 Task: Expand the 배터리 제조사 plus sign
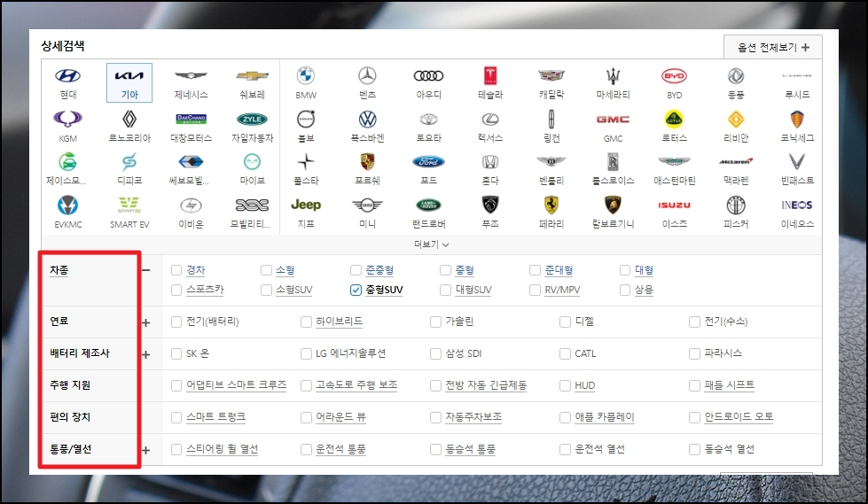click(x=145, y=354)
